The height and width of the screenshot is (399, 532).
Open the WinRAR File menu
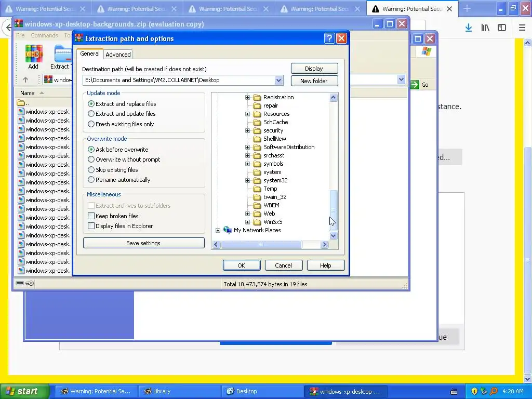[20, 35]
